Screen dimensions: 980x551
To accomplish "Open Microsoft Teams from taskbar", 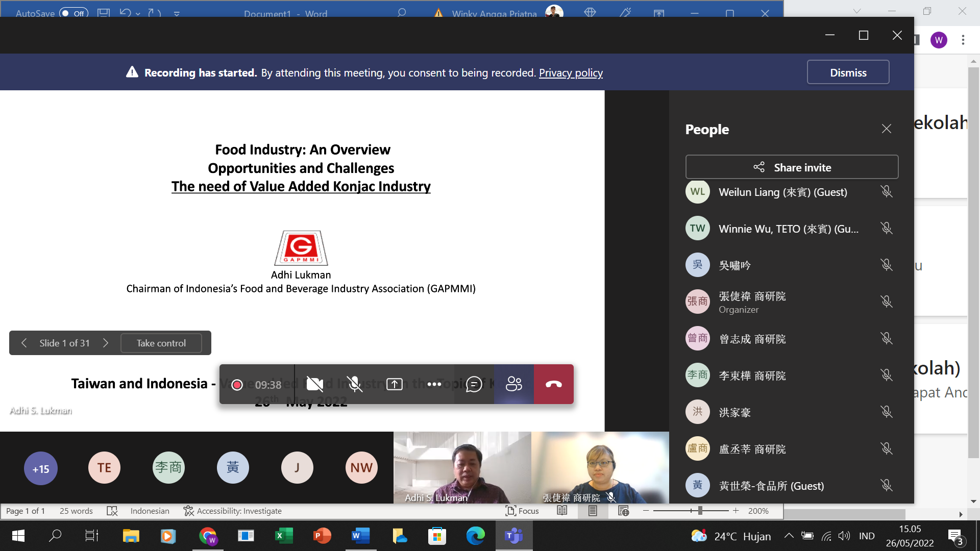I will click(514, 536).
